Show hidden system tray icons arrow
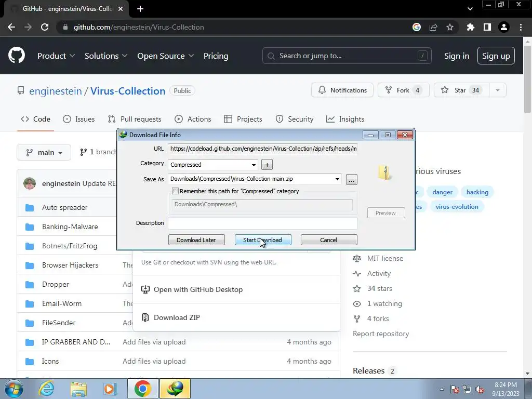 coord(442,389)
